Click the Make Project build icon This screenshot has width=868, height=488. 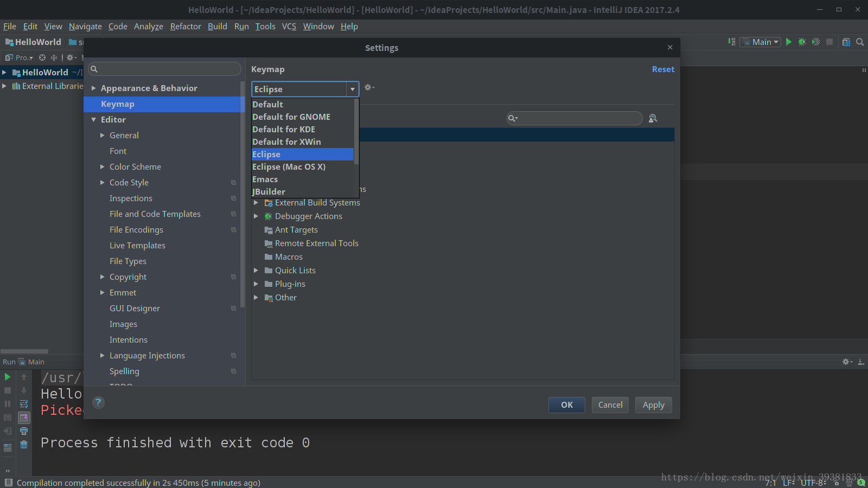(x=732, y=42)
